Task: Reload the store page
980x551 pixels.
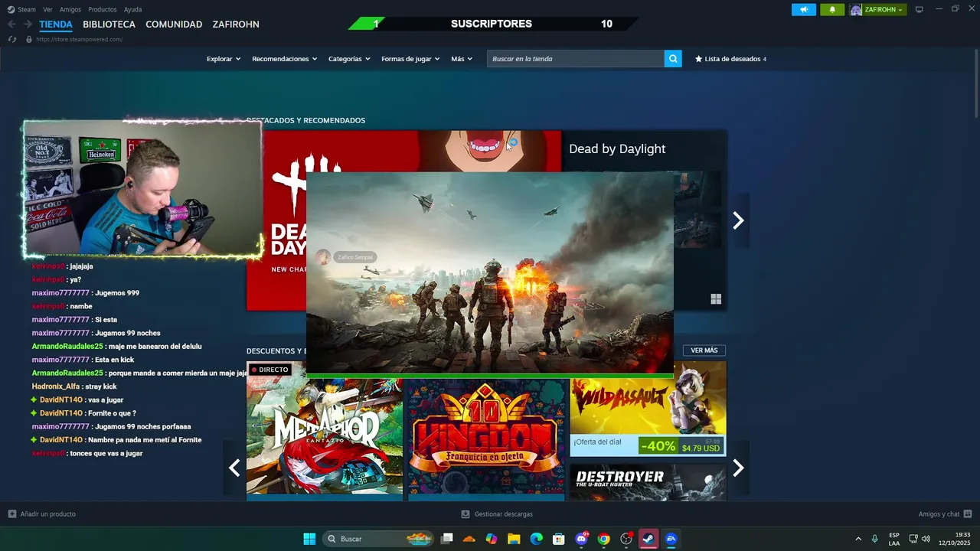Action: (x=12, y=39)
